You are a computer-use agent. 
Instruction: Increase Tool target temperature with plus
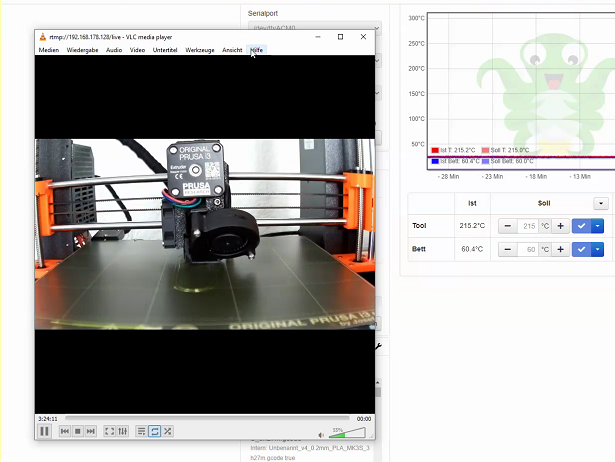pyautogui.click(x=560, y=226)
